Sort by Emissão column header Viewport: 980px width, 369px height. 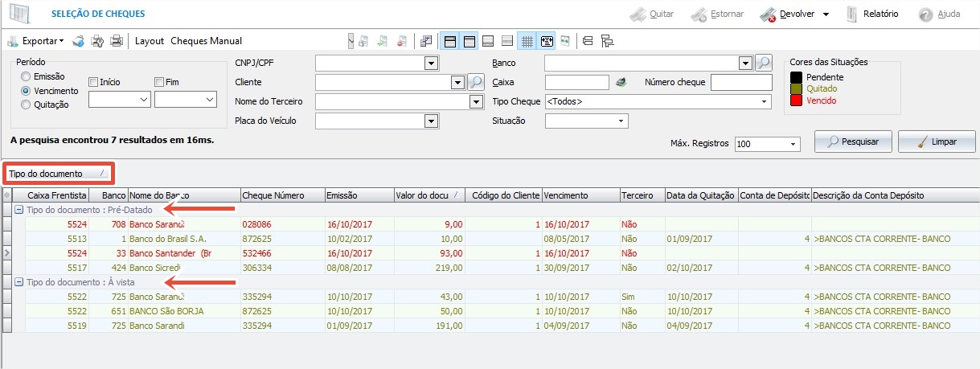point(359,195)
